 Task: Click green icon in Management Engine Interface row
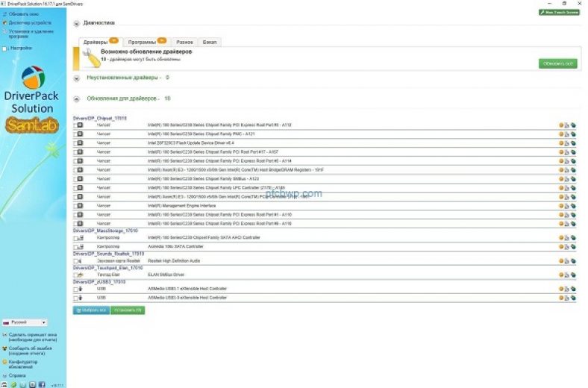573,206
